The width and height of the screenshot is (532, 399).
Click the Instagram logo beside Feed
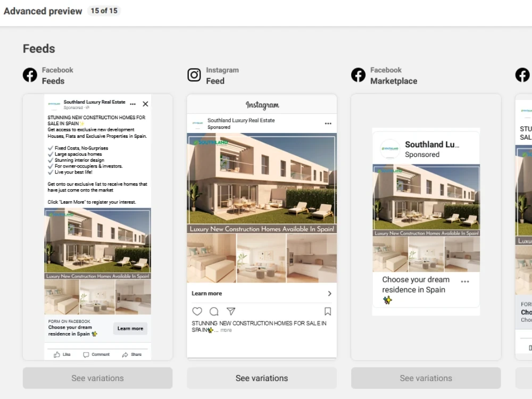pos(194,75)
